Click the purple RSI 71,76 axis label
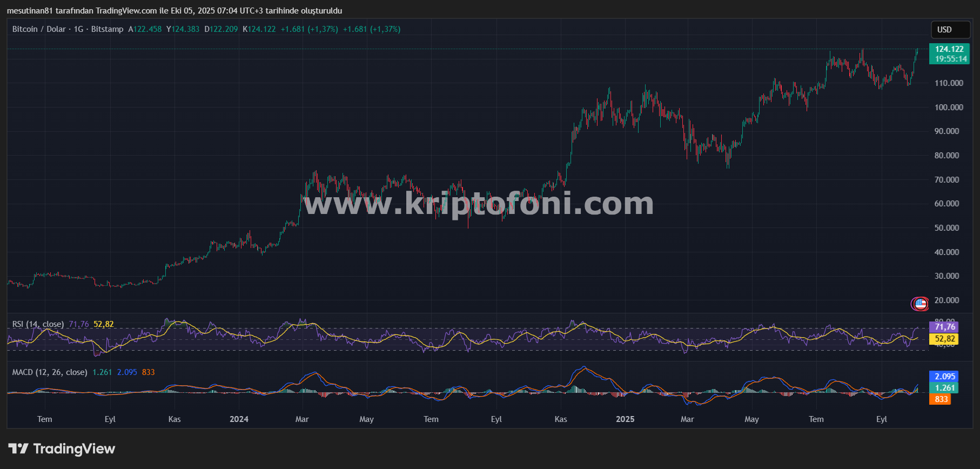The height and width of the screenshot is (469, 980). tap(945, 327)
